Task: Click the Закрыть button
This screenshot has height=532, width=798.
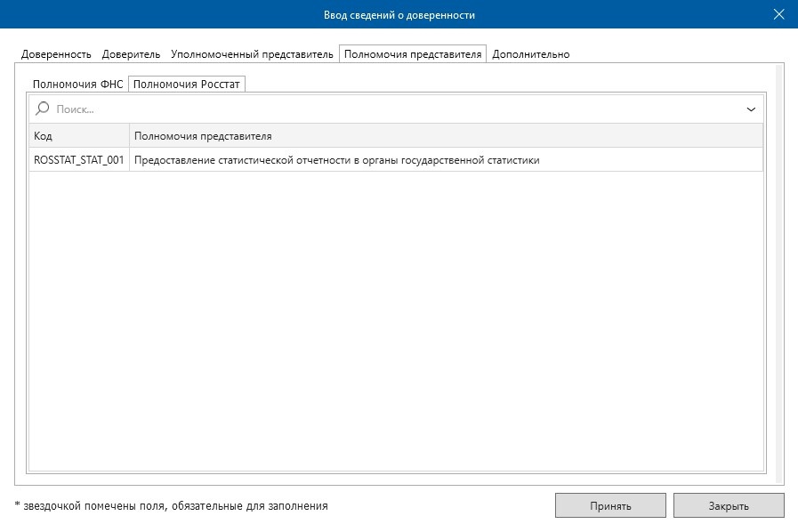Action: click(729, 505)
